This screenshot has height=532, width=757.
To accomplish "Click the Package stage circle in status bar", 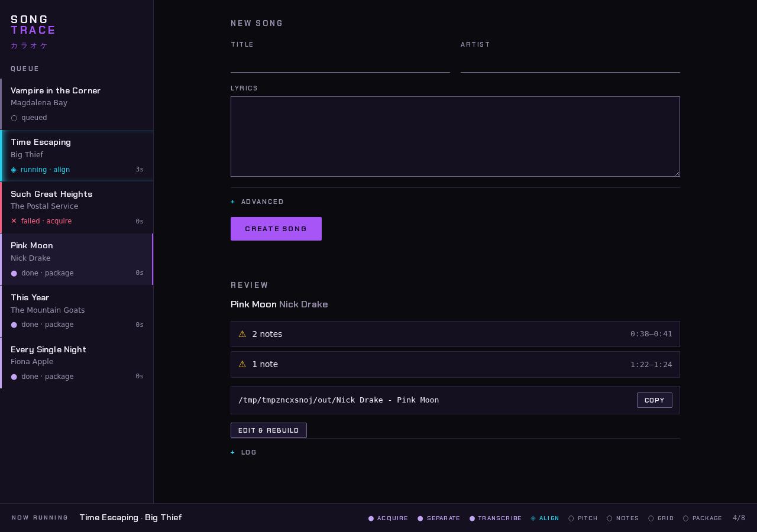I will pyautogui.click(x=686, y=518).
